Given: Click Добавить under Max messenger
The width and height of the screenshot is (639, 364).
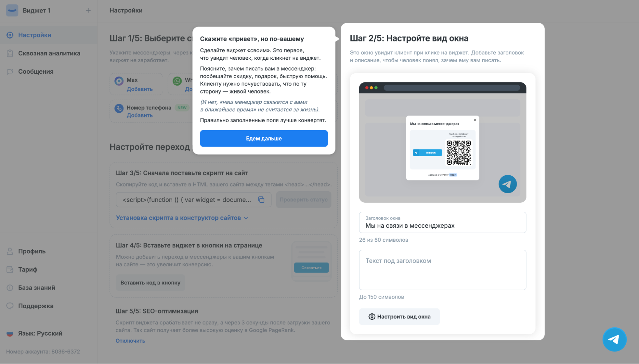Looking at the screenshot, I should click(139, 89).
